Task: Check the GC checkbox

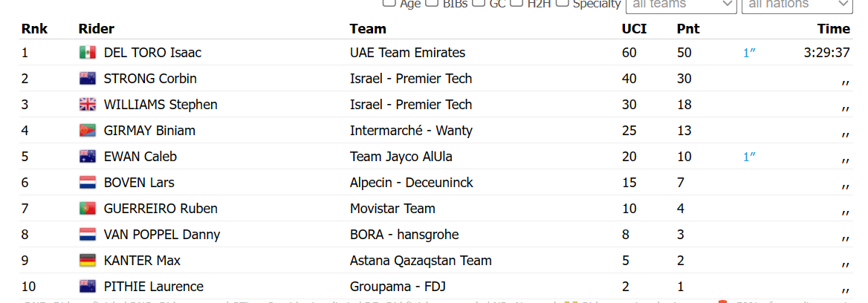Action: point(479,3)
